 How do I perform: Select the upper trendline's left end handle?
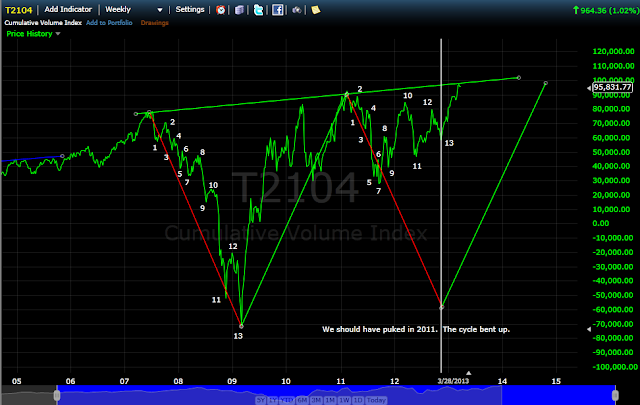[136, 114]
